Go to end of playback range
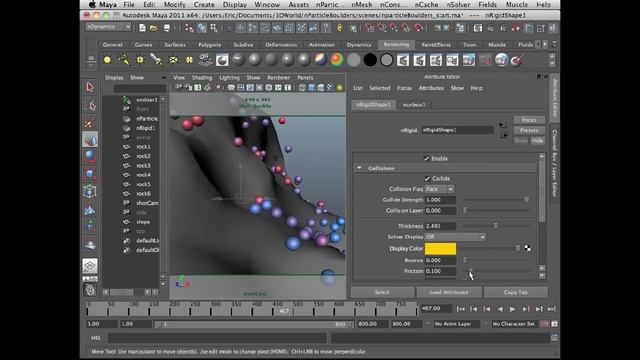The width and height of the screenshot is (640, 360). pyautogui.click(x=552, y=309)
